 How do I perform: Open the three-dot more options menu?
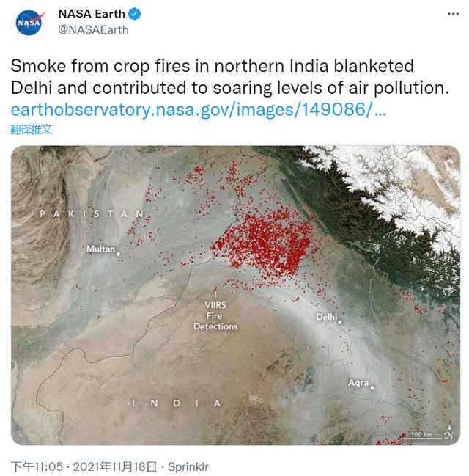(453, 14)
